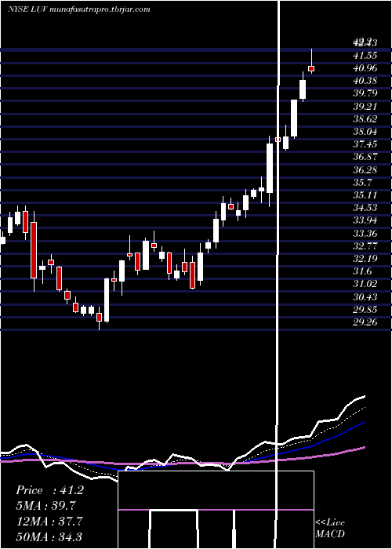Select the 36.87 price axis label
This screenshot has height=549, width=392.
click(365, 157)
